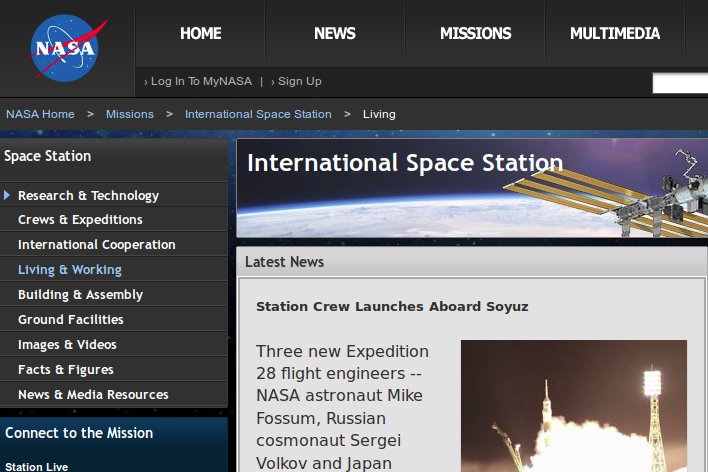Open Ground Facilities sidebar item
Image resolution: width=708 pixels, height=472 pixels.
tap(114, 319)
